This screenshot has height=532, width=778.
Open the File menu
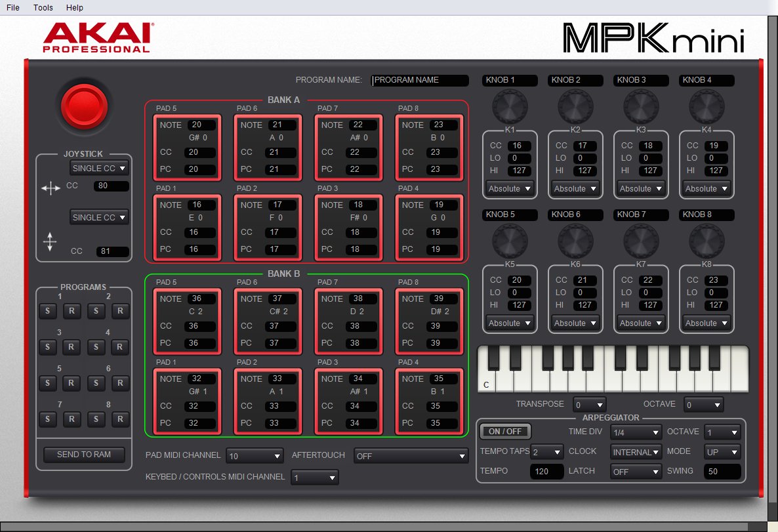[x=12, y=7]
